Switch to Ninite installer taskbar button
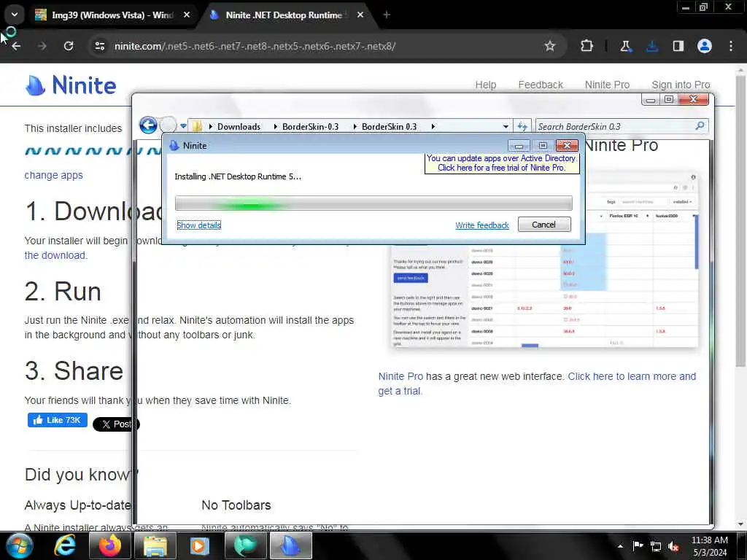Screen dimensions: 747x560 290,545
